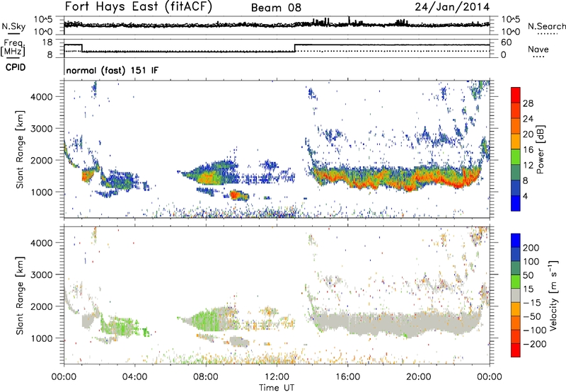Click the 'CPID' label

[x=16, y=67]
